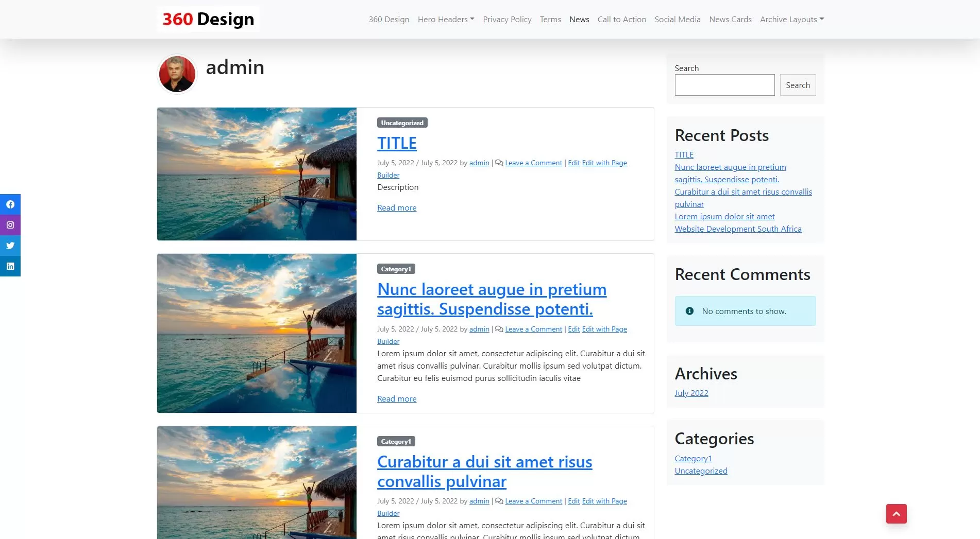
Task: Click the comment bubble icon on Curabitur post
Action: click(499, 501)
